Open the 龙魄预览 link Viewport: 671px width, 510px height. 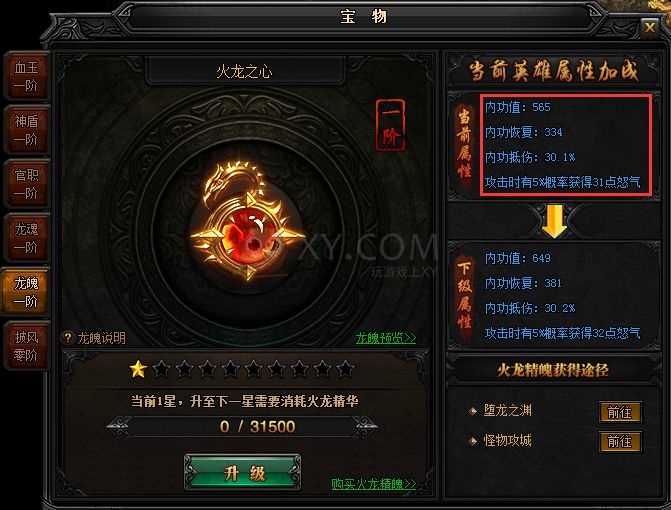tap(386, 338)
